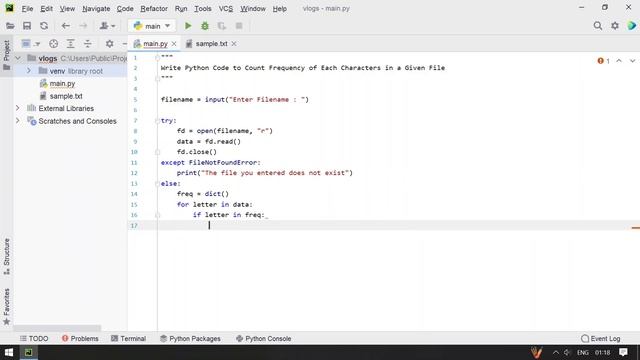Image resolution: width=640 pixels, height=360 pixels.
Task: Click the error stripe mark on scrollbar
Action: tap(636, 228)
